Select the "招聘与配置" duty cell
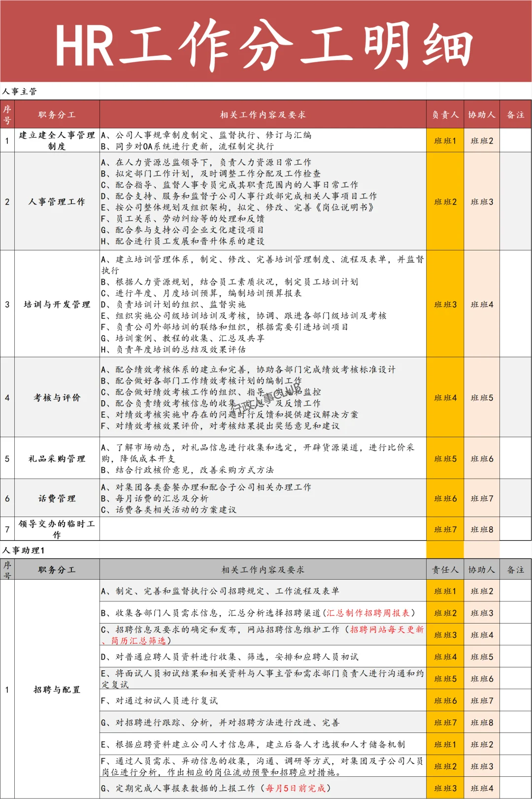 (57, 690)
